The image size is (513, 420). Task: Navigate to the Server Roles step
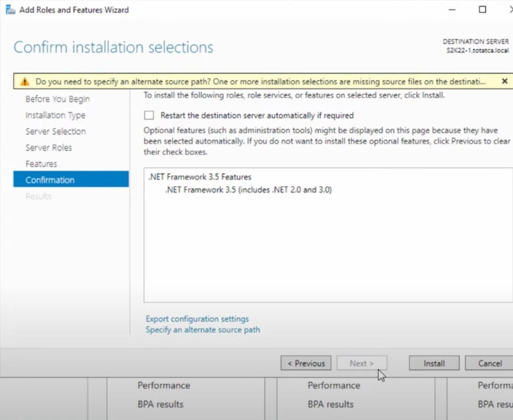pyautogui.click(x=49, y=148)
